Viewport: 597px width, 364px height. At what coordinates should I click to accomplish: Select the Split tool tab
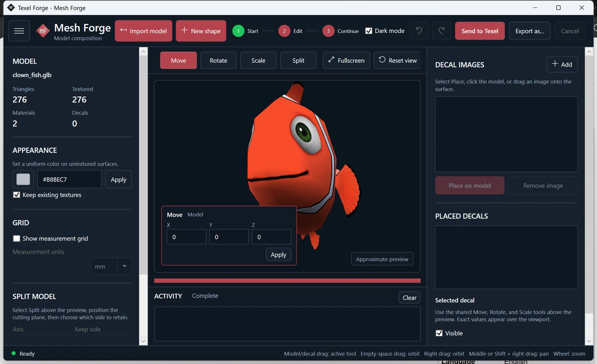click(x=298, y=60)
